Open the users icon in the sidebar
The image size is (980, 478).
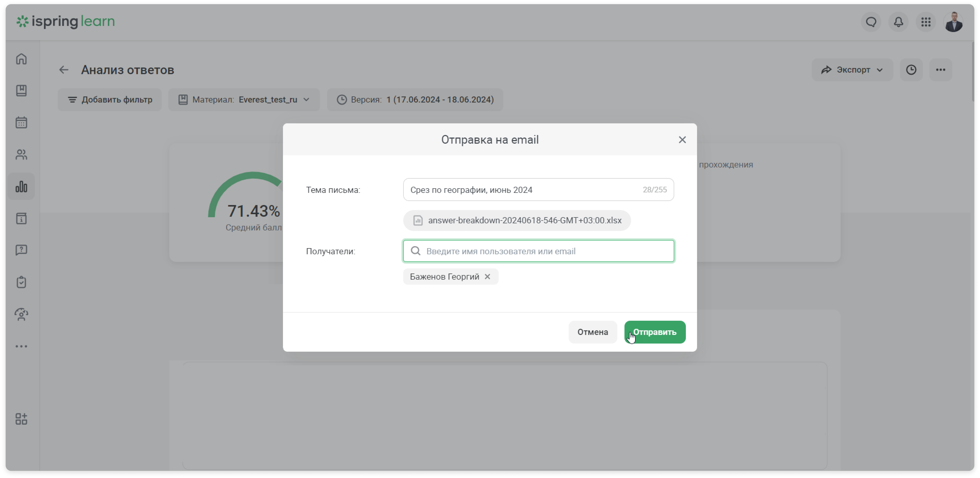pyautogui.click(x=21, y=154)
